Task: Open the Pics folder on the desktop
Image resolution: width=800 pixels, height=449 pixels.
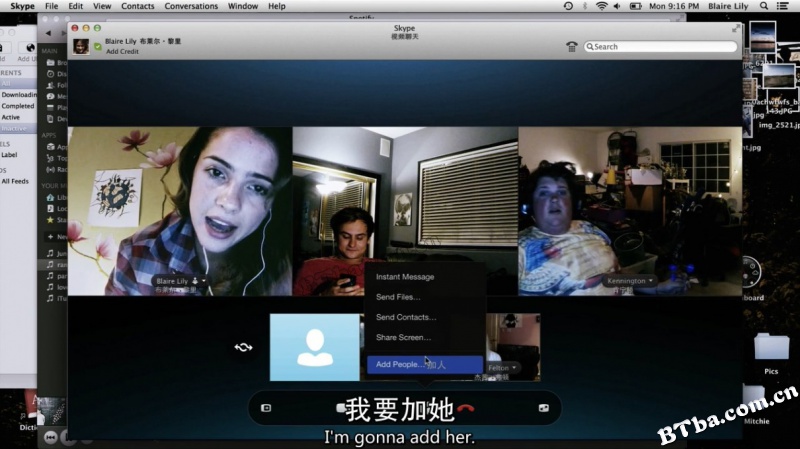Action: (x=771, y=347)
